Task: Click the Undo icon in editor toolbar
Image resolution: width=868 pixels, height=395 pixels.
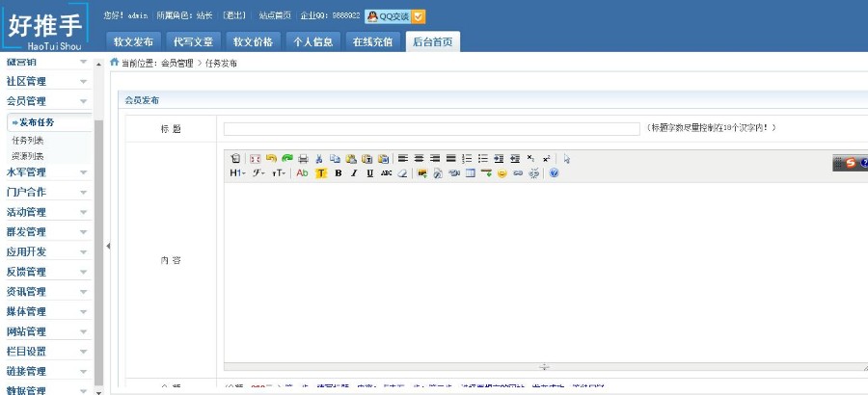Action: point(271,158)
